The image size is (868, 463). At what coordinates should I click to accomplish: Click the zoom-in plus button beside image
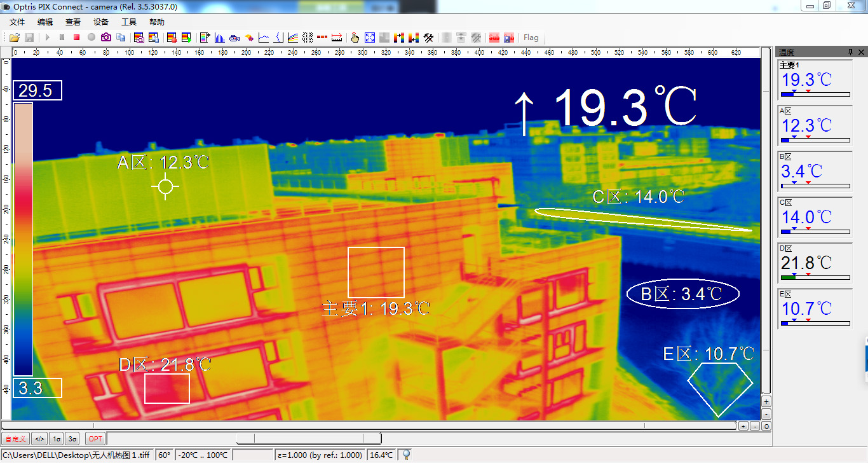pyautogui.click(x=766, y=401)
